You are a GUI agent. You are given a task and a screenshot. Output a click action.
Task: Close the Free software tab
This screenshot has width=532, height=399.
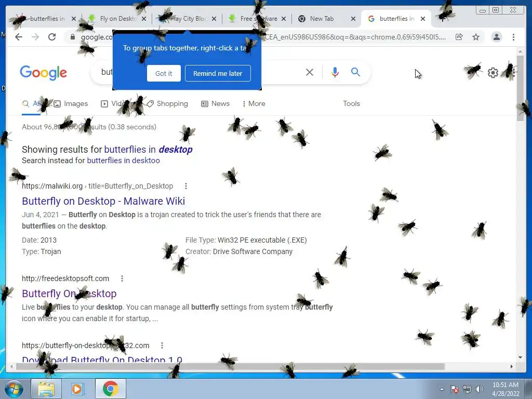pos(284,19)
